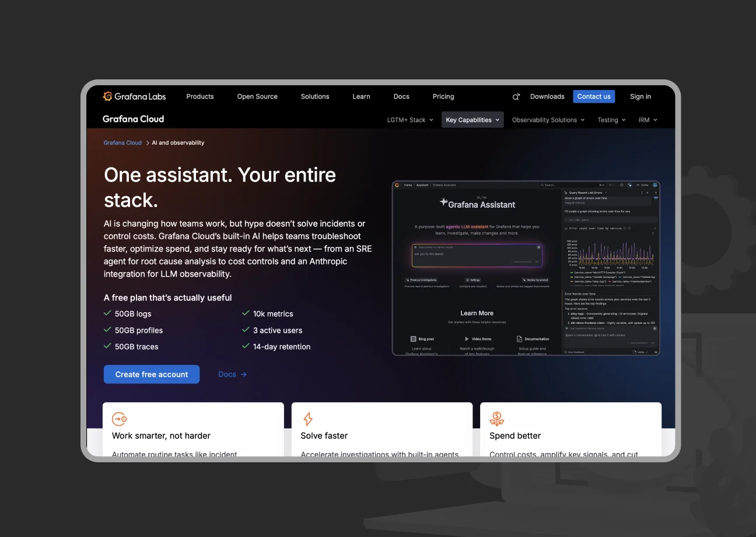Click the 50GB profiles text
The image size is (756, 537).
139,330
